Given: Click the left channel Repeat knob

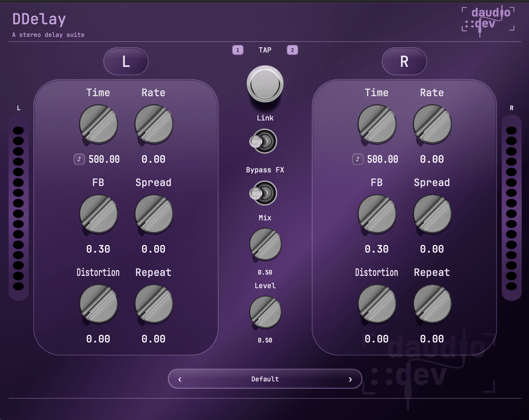Looking at the screenshot, I should click(154, 304).
